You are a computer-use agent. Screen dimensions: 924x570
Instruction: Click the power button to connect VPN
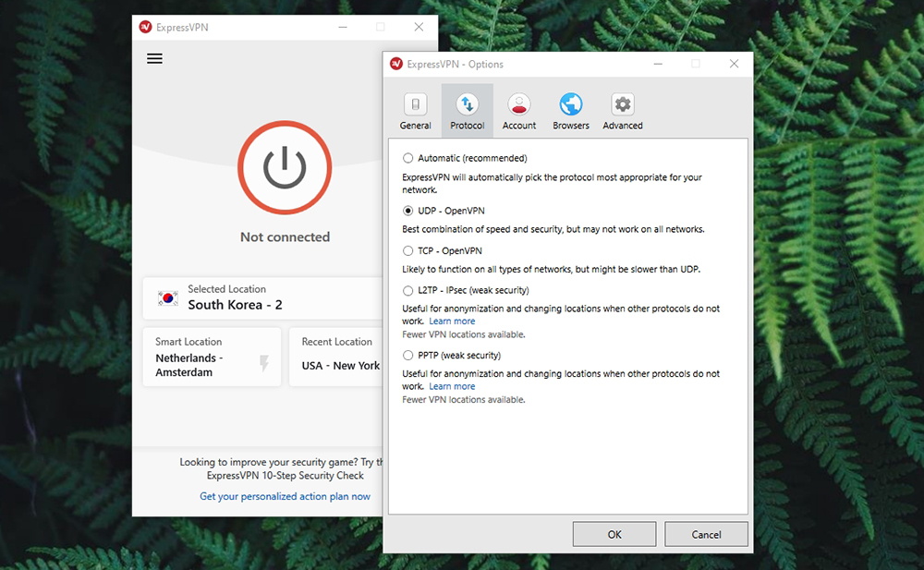tap(285, 167)
